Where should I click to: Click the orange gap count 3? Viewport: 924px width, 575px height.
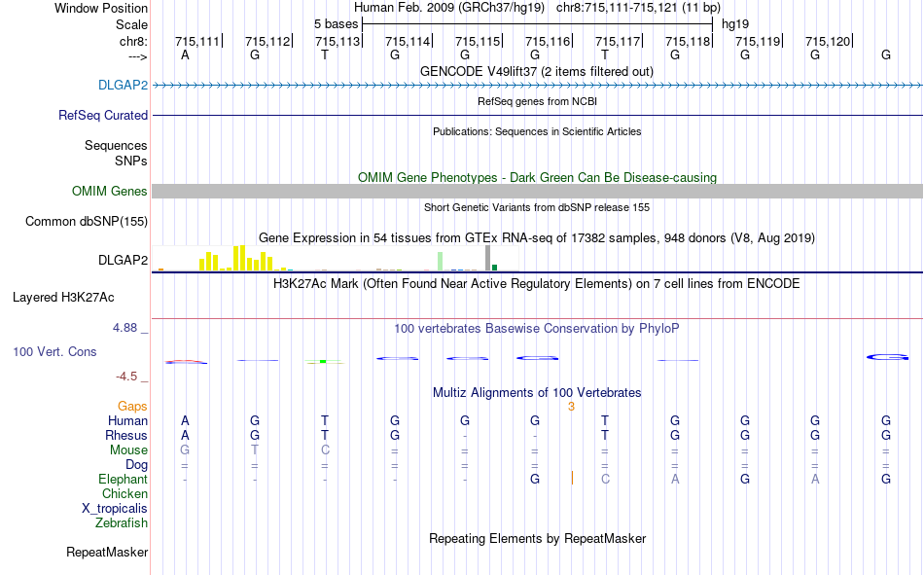571,407
